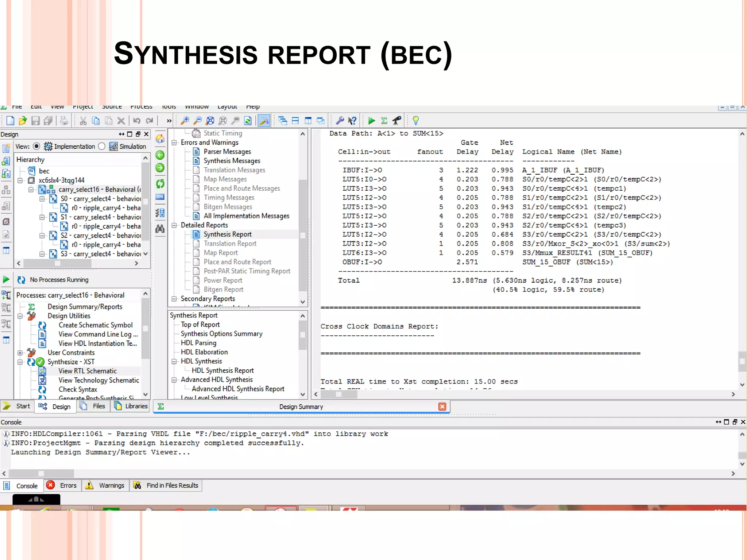Click the Zoom Out magnifier icon
Viewport: 747px width, 560px height.
pyautogui.click(x=197, y=121)
